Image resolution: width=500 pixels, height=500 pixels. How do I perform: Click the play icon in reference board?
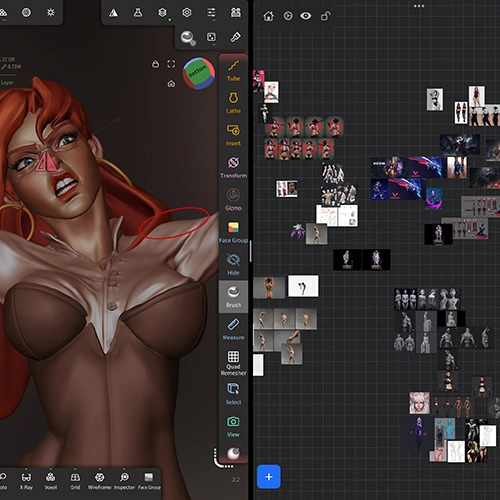point(288,16)
